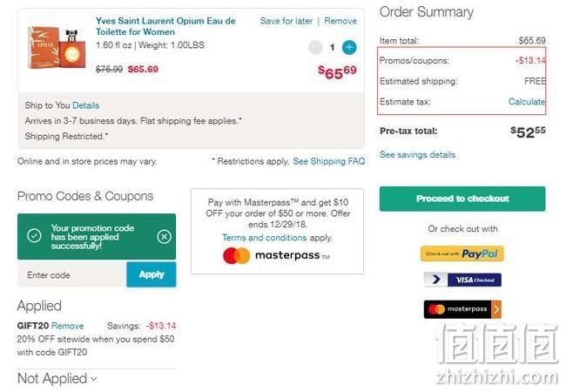Save the perfume item for later
This screenshot has height=392, width=566.
coord(286,21)
